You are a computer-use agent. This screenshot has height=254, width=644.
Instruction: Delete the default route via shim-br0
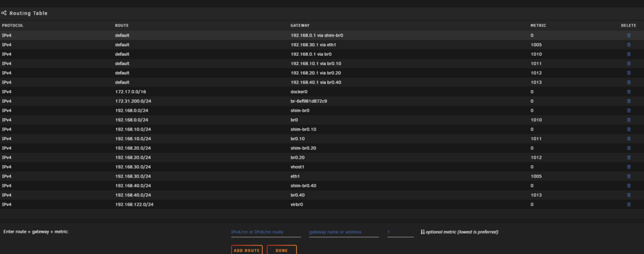click(x=629, y=35)
